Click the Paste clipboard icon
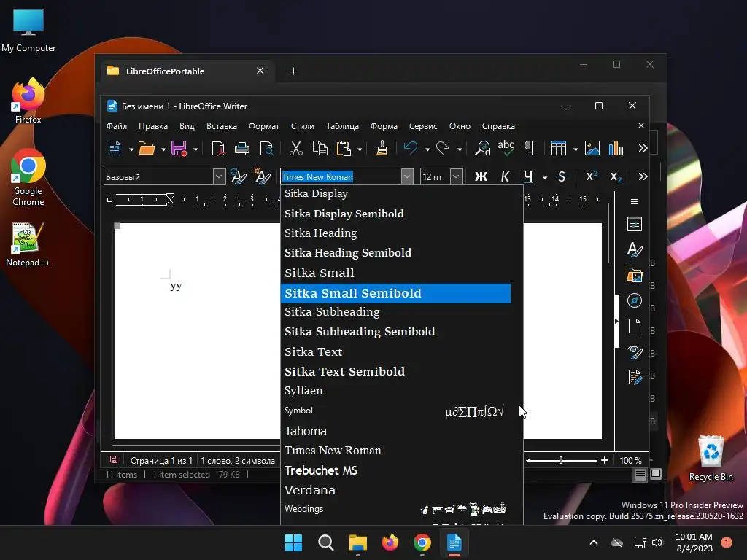 [344, 149]
